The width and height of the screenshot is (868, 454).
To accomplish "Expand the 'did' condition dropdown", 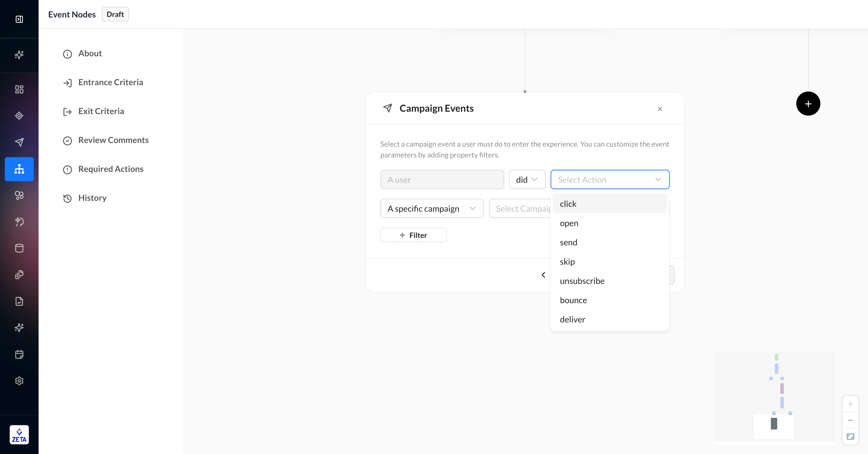I will (x=527, y=179).
